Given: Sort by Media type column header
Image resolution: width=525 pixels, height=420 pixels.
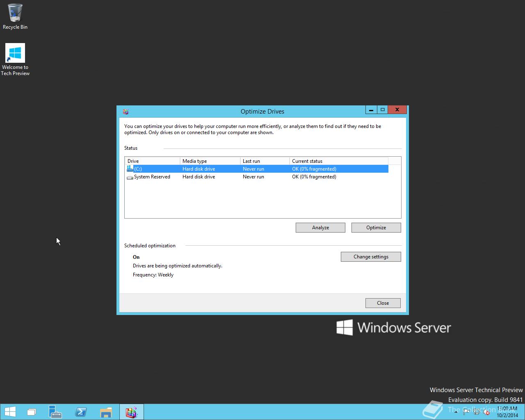Looking at the screenshot, I should [210, 161].
